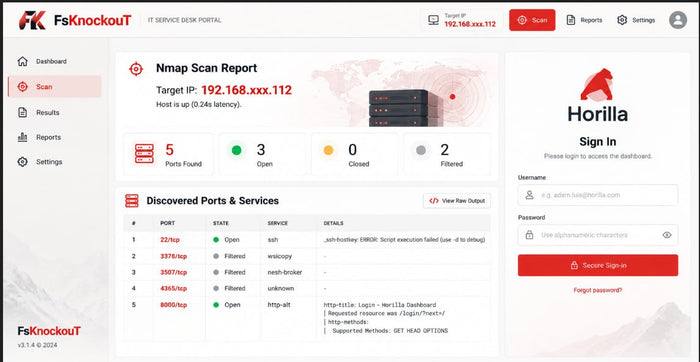Screen dimensions: 700x362
Task: Click the PORT column header
Action: pyautogui.click(x=167, y=223)
